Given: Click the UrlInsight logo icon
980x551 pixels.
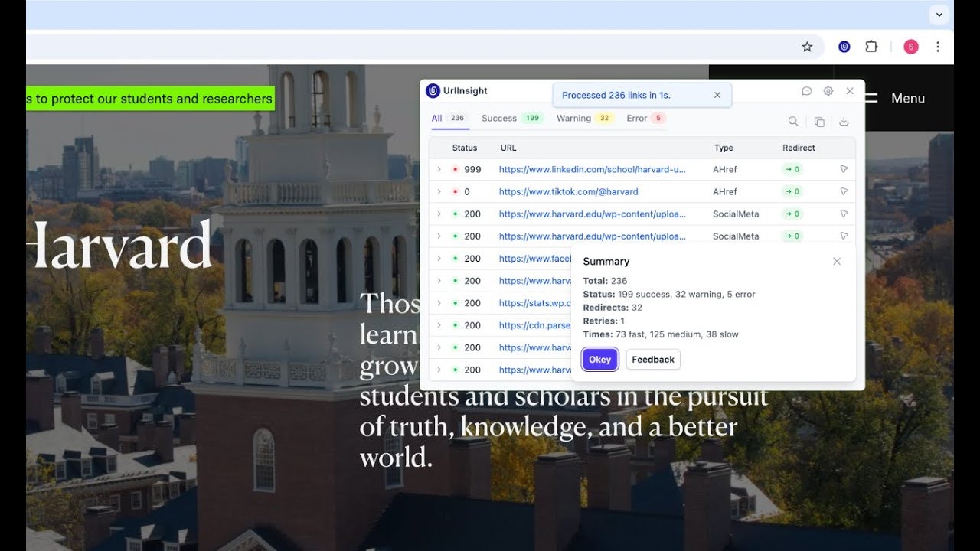Looking at the screenshot, I should (433, 91).
